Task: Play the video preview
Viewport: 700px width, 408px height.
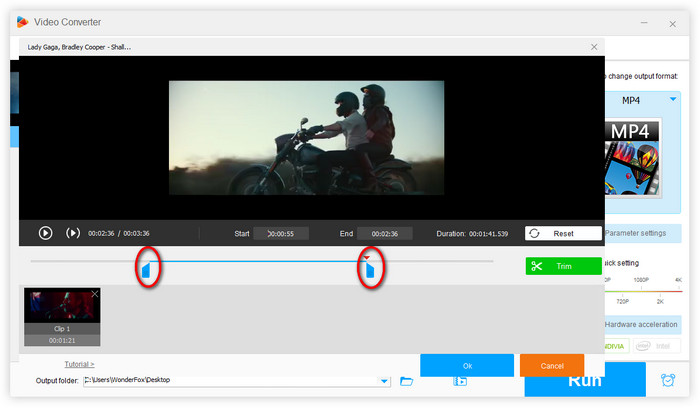Action: coord(45,233)
